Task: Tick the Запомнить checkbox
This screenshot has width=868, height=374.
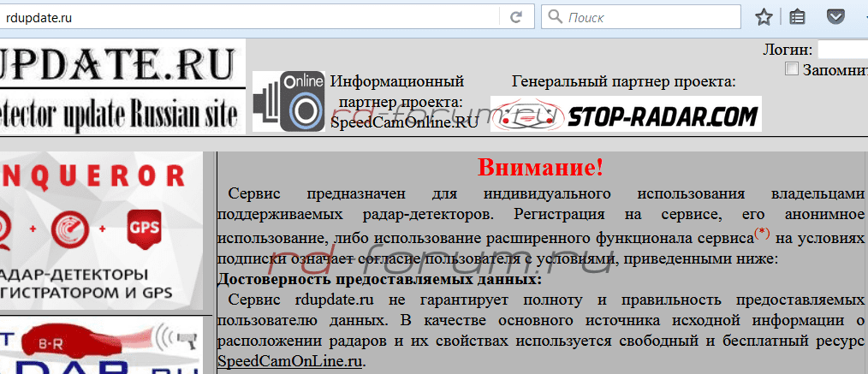Action: click(792, 69)
